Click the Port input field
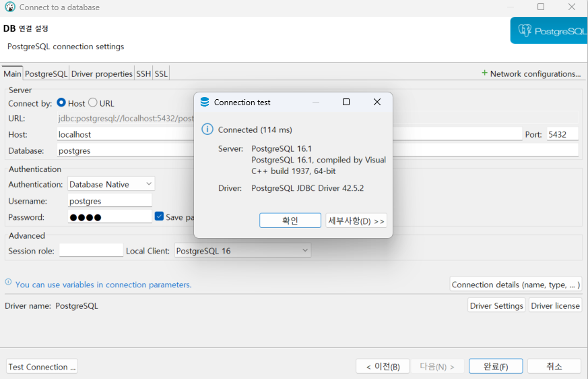588x379 pixels. [562, 134]
